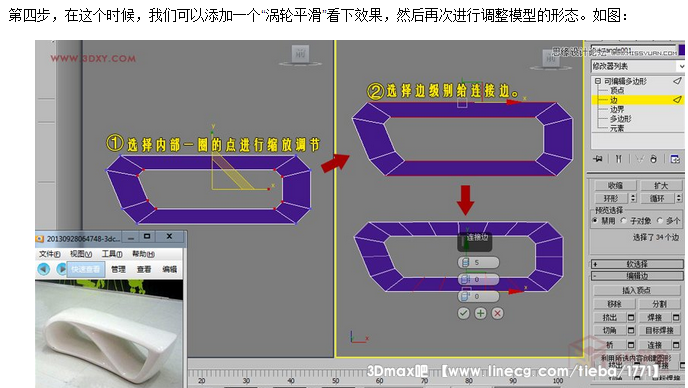Image resolution: width=688 pixels, height=388 pixels.
Task: Click the 移除 button
Action: (614, 304)
